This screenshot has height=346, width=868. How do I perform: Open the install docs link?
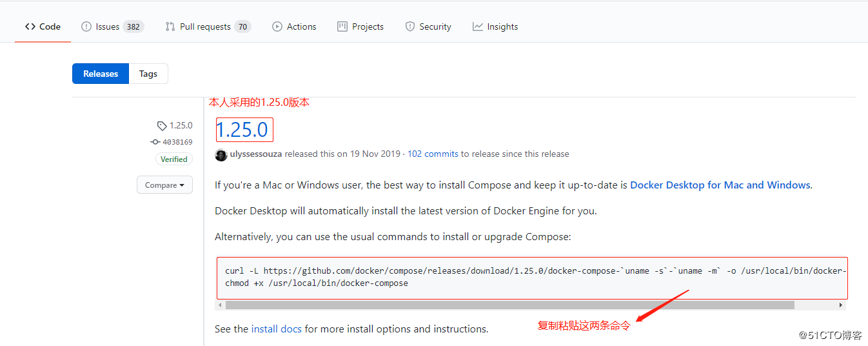pos(277,329)
